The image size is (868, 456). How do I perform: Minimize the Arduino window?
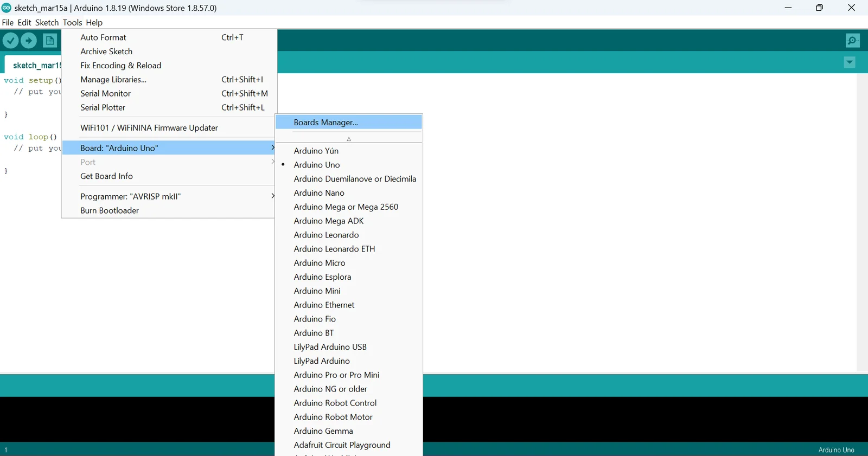pos(788,8)
